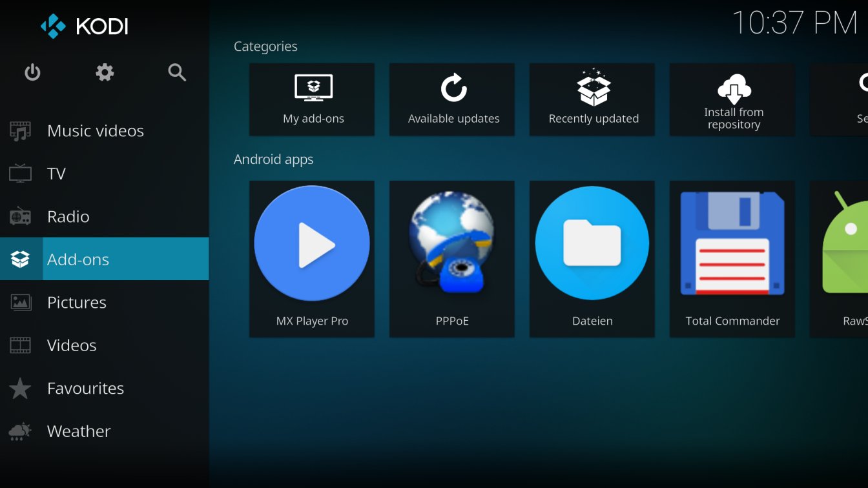Launch MX Player Pro app
The width and height of the screenshot is (868, 488).
coord(312,259)
